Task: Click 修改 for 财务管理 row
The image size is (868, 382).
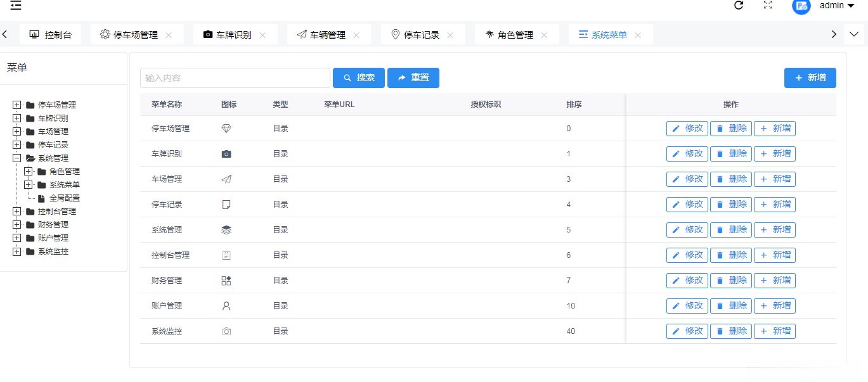Action: pos(687,281)
